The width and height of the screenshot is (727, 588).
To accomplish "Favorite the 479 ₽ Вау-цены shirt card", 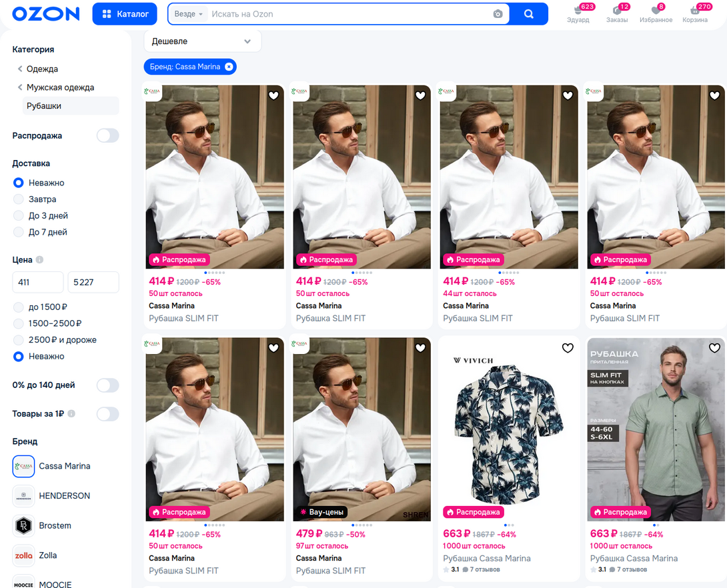I will click(421, 348).
